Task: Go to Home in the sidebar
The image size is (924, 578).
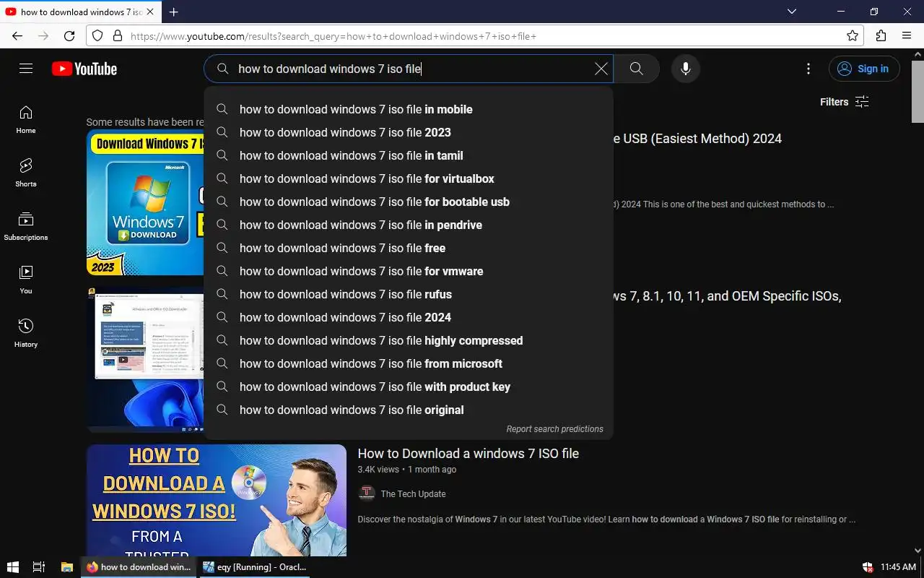Action: pyautogui.click(x=26, y=120)
